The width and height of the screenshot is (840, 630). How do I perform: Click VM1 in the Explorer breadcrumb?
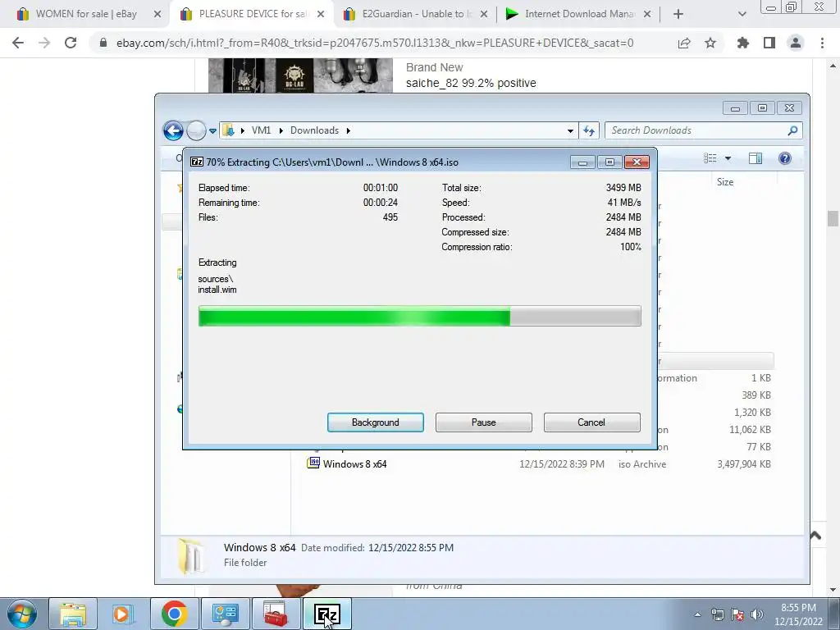coord(262,130)
